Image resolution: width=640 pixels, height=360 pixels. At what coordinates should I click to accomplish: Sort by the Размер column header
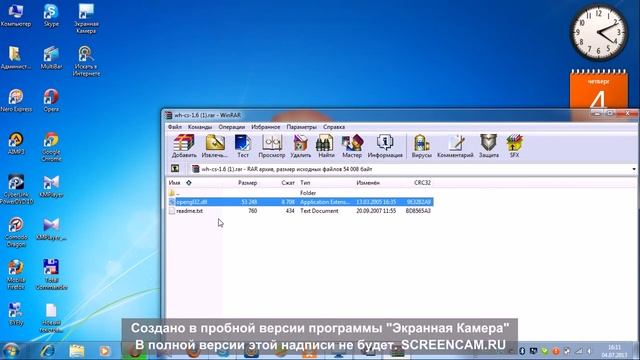click(247, 182)
